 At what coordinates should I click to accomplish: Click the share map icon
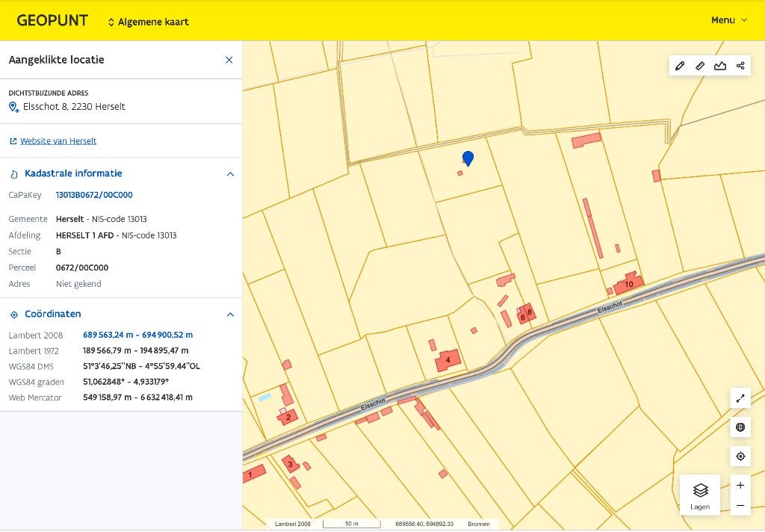click(x=740, y=66)
